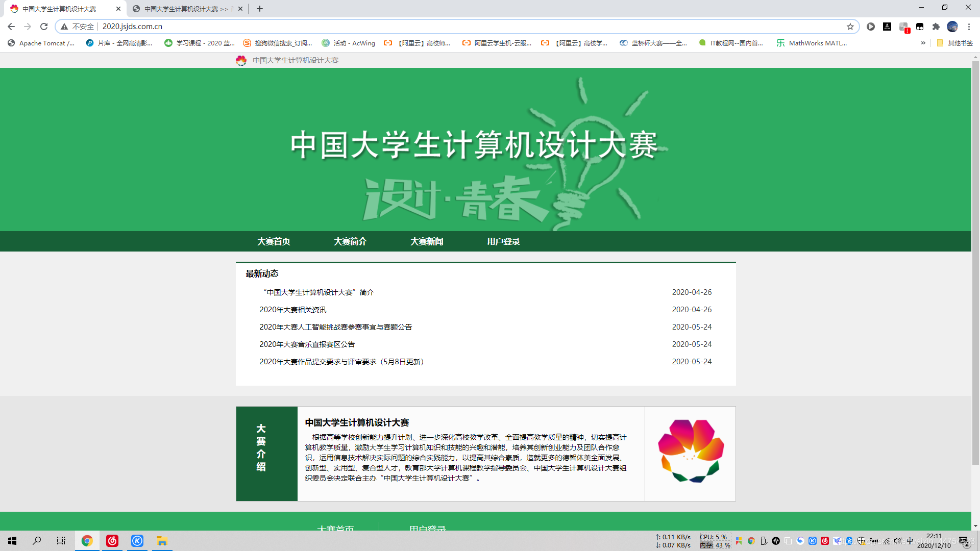This screenshot has width=980, height=551.
Task: Open the black Astar extension icon
Action: (887, 27)
